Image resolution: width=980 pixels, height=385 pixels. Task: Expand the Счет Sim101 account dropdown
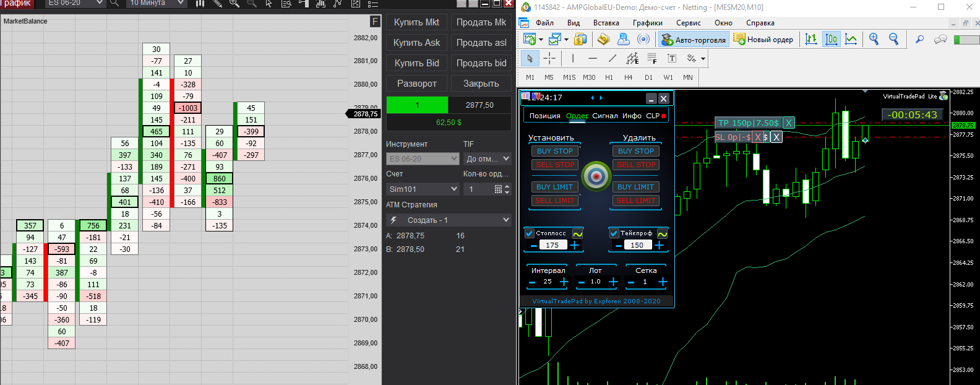[423, 189]
